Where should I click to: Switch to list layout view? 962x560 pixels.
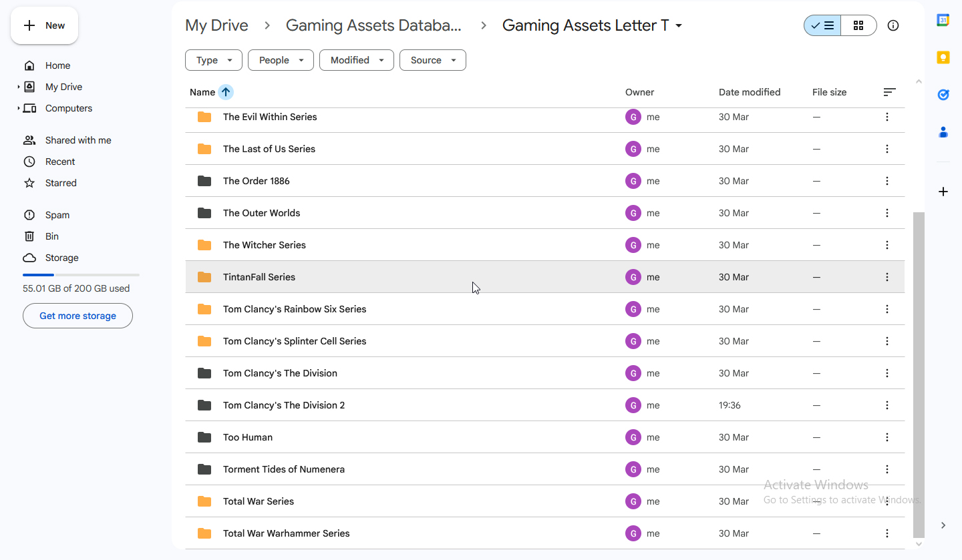pyautogui.click(x=822, y=25)
